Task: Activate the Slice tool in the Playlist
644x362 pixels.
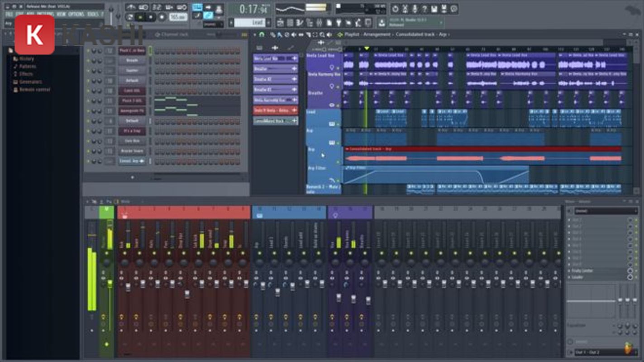Action: pos(308,35)
